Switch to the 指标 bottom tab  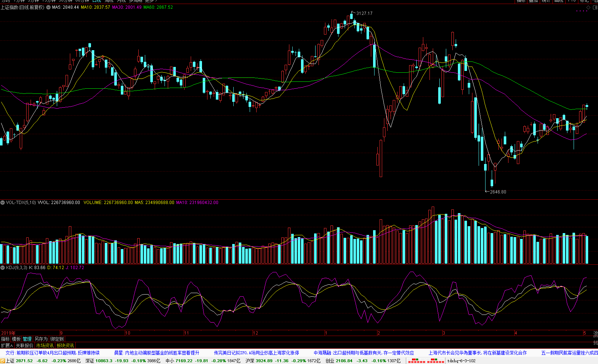[x=5, y=339]
